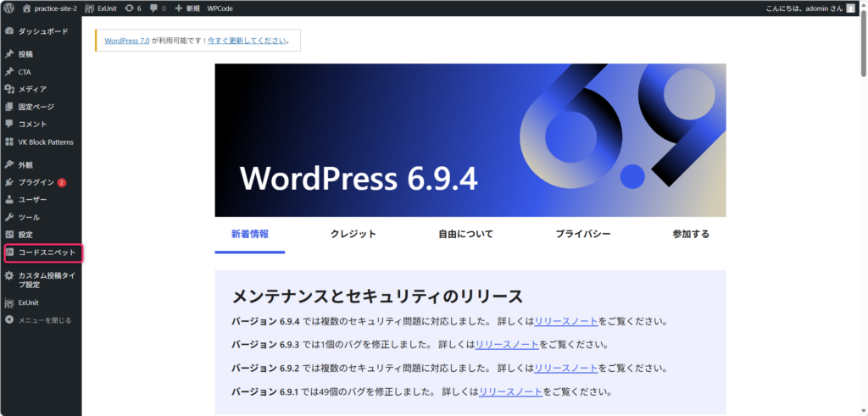The height and width of the screenshot is (416, 868).
Task: Open ユーザー label in the sidebar
Action: [32, 200]
